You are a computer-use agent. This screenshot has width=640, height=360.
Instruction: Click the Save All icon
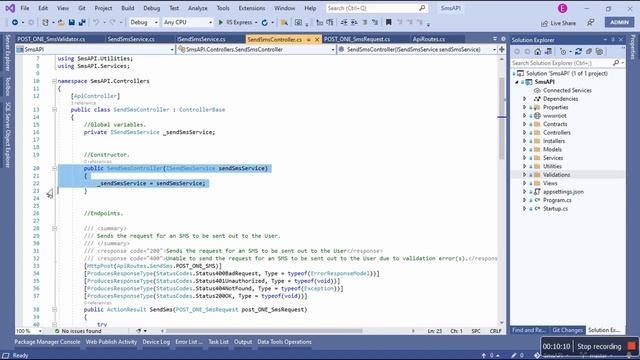pos(82,22)
